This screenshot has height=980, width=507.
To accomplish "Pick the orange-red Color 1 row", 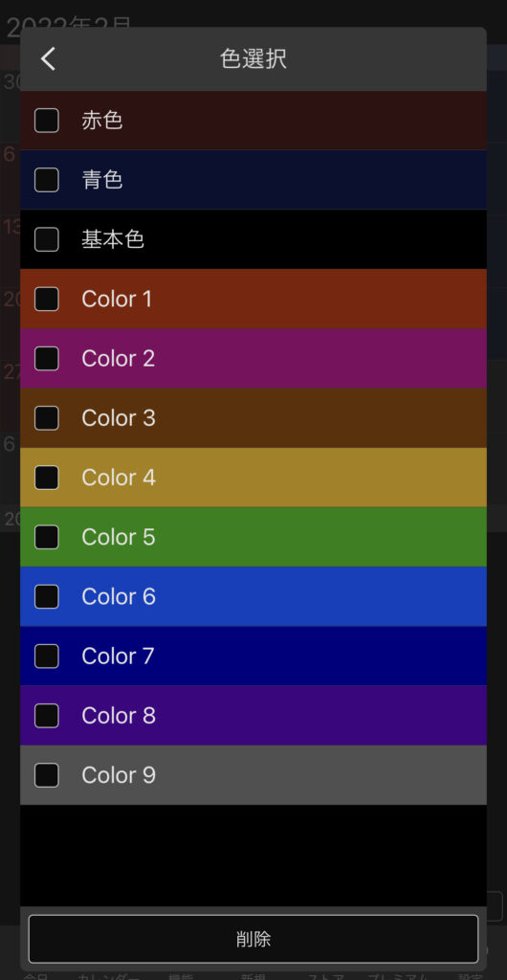I will [x=253, y=299].
